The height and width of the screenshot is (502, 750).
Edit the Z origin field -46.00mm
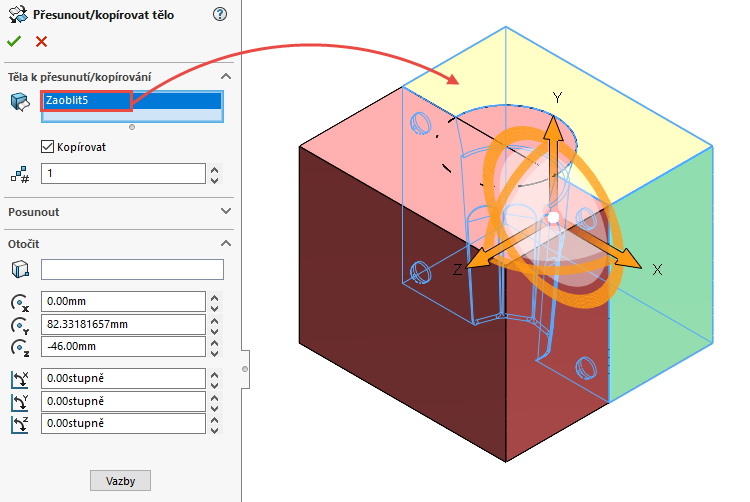click(x=123, y=346)
